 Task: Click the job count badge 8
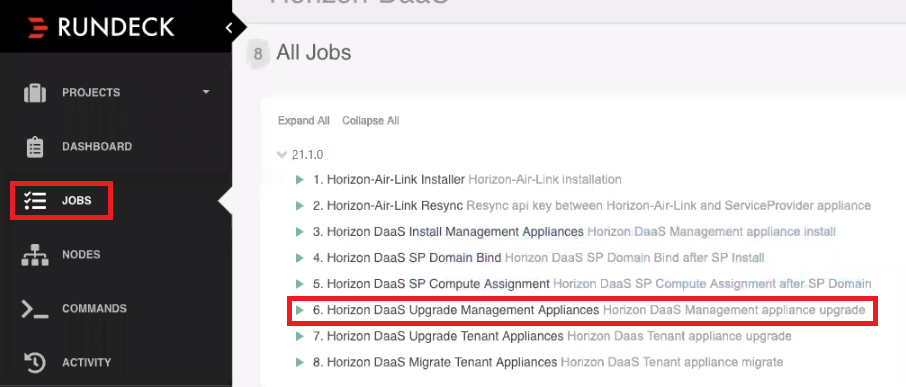[258, 54]
